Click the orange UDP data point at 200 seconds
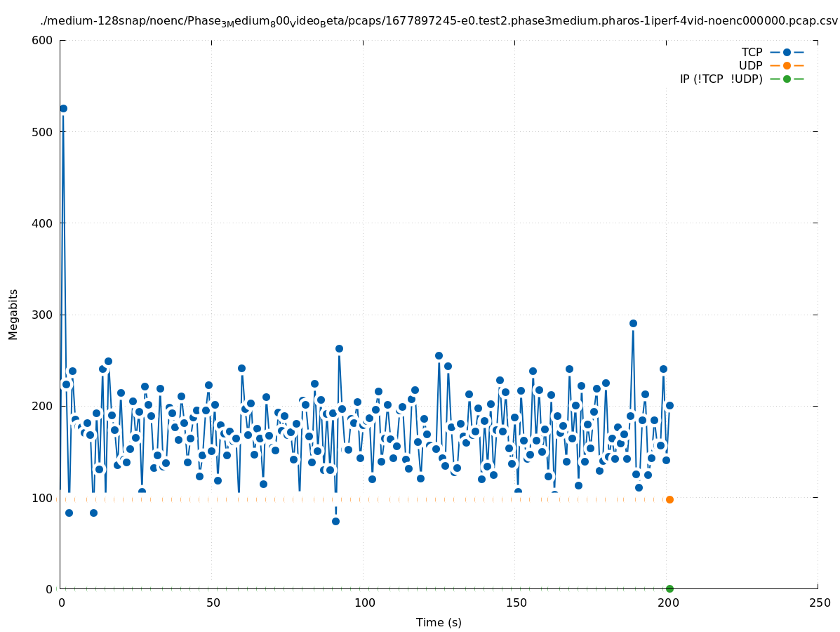The height and width of the screenshot is (632, 840). [669, 499]
